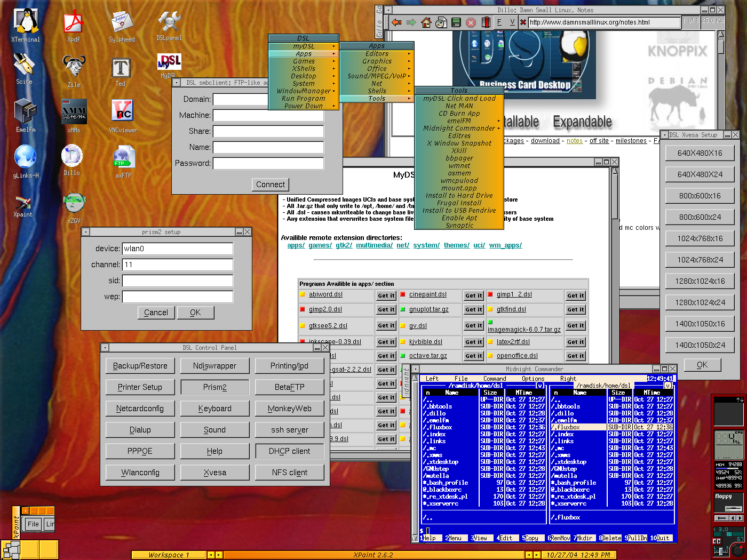
Task: Click Connect in the smbclient window
Action: [271, 185]
